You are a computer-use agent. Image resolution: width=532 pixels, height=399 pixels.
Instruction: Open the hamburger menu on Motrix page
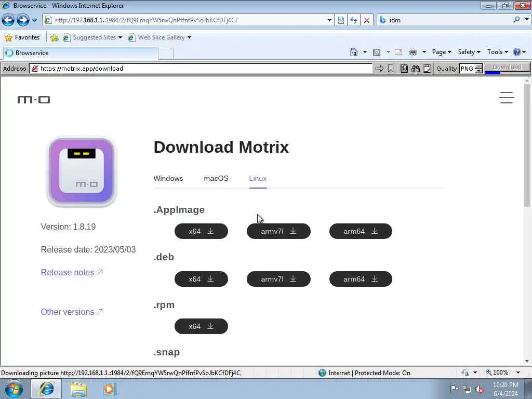[506, 98]
